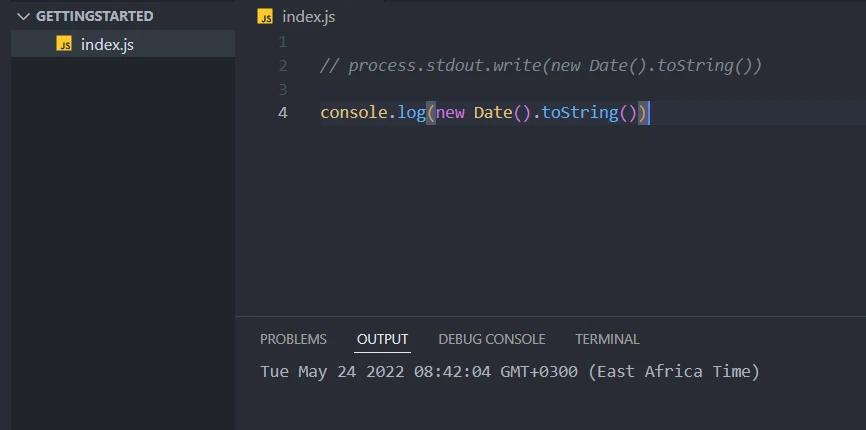Screen dimensions: 866x430
Task: Click the new keyword on line 4
Action: [x=450, y=112]
